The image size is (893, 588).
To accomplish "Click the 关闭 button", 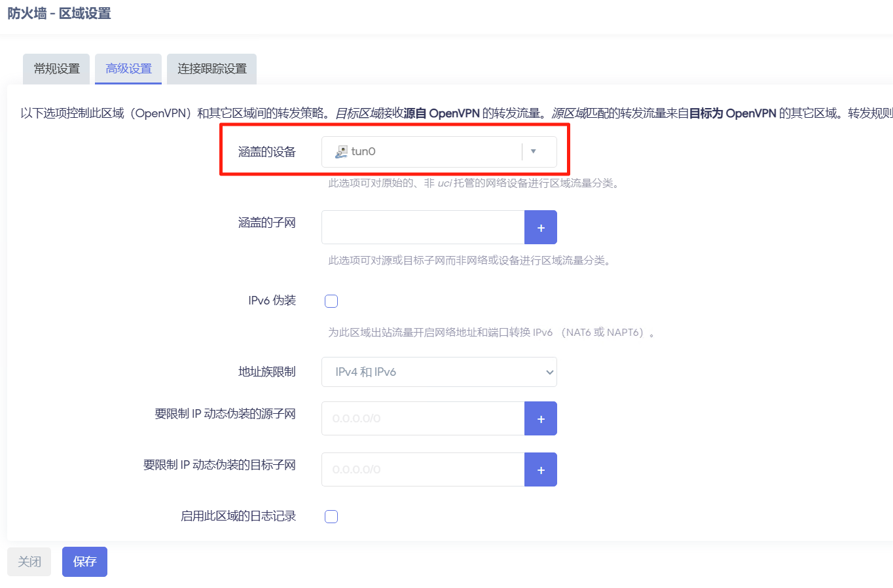I will (x=29, y=562).
